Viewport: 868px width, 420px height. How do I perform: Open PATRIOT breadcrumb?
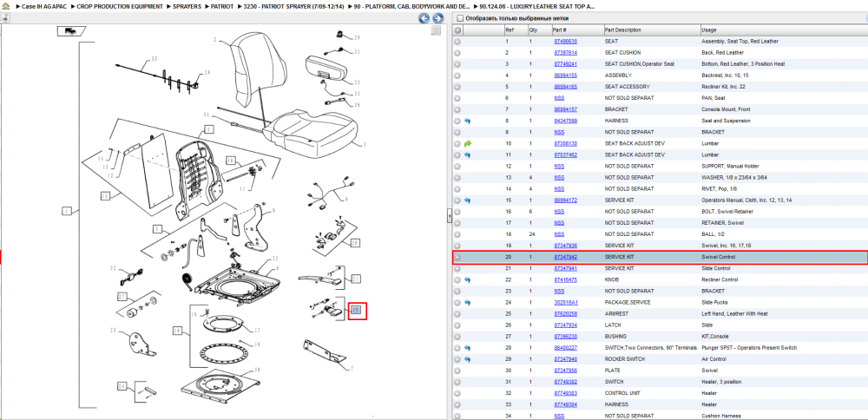point(221,7)
